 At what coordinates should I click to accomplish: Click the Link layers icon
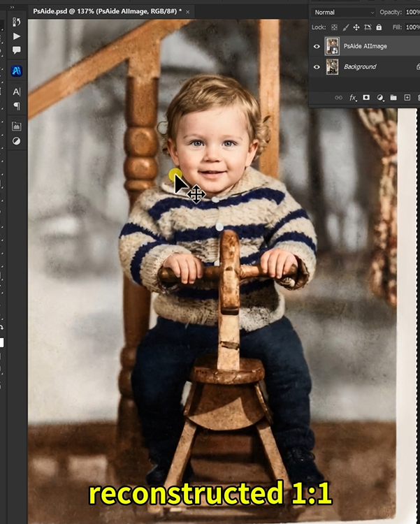pyautogui.click(x=338, y=98)
